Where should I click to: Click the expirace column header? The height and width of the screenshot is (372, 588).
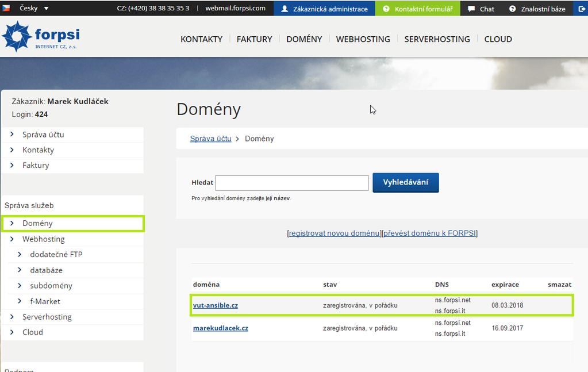point(505,285)
